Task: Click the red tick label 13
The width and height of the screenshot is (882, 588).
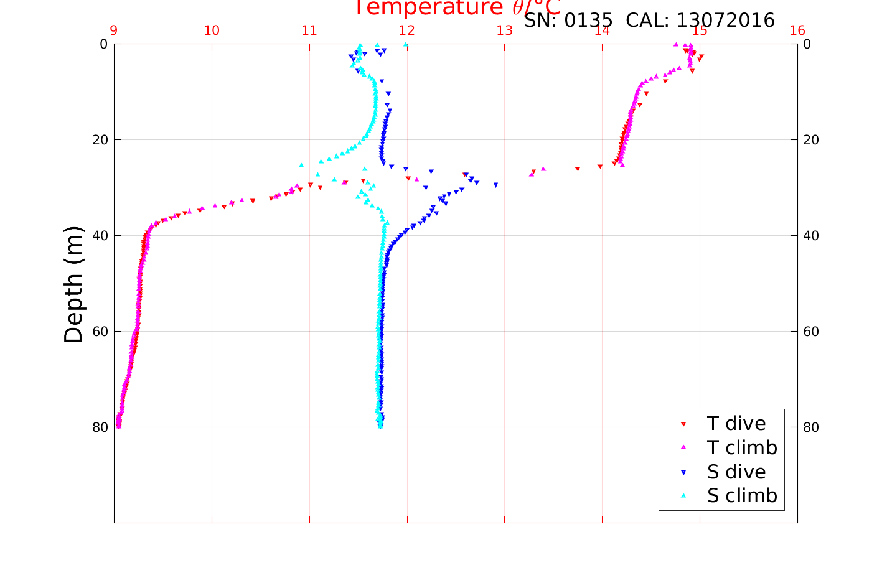Action: (504, 30)
